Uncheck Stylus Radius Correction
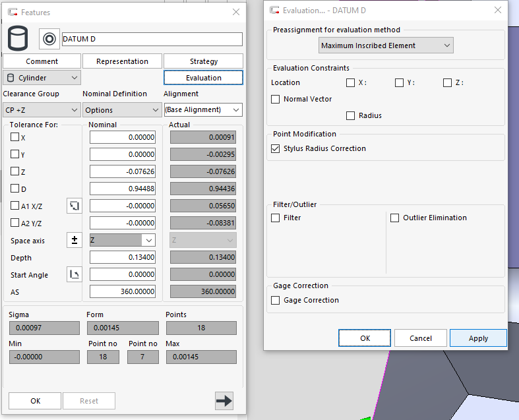Image resolution: width=519 pixels, height=420 pixels. (x=276, y=149)
